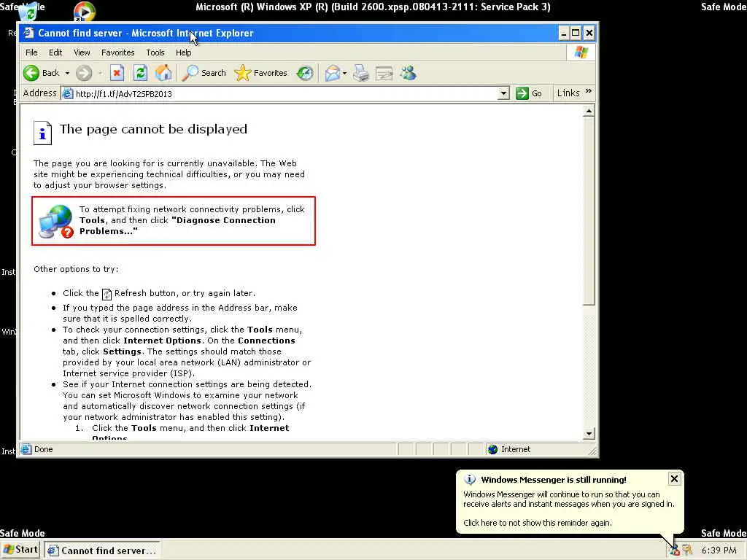Open the File menu
This screenshot has height=560, width=747.
[x=31, y=52]
